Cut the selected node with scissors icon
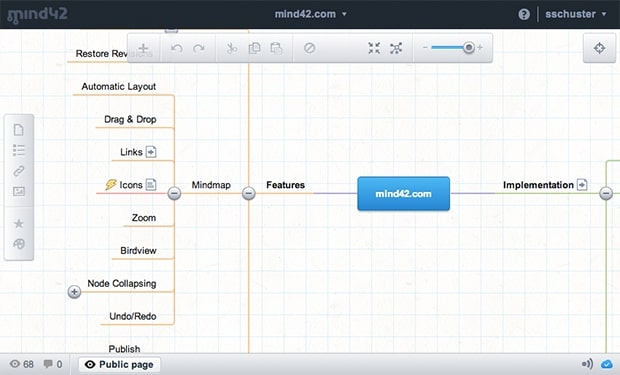The image size is (620, 375). coord(232,48)
